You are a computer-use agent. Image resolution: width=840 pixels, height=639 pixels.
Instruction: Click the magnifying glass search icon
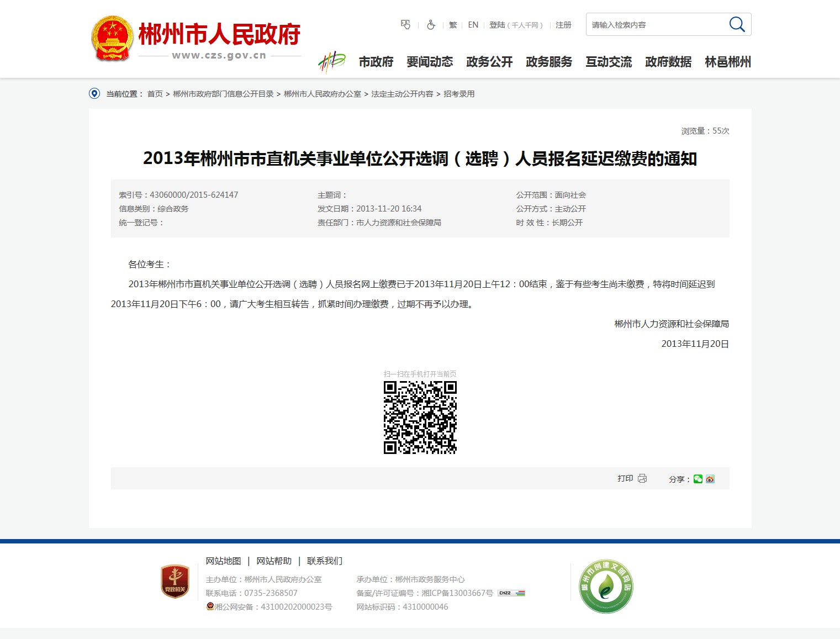737,24
